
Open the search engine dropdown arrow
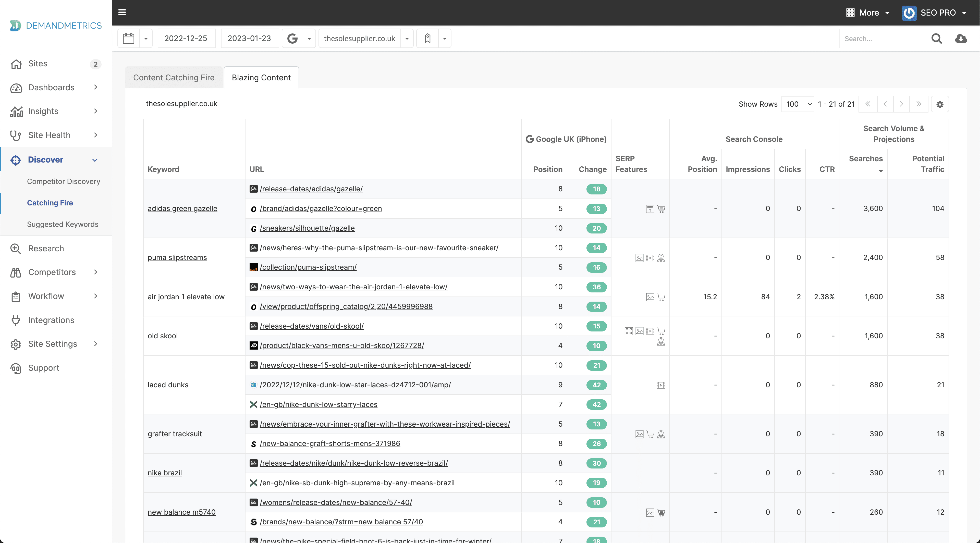(x=309, y=39)
